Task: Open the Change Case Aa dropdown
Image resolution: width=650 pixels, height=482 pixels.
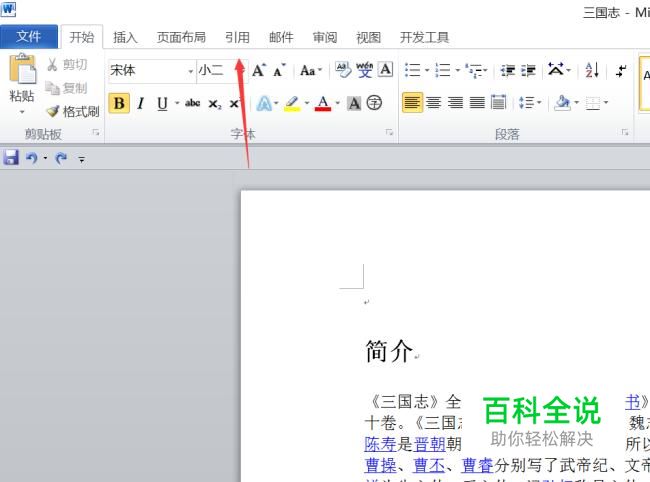Action: (x=311, y=71)
